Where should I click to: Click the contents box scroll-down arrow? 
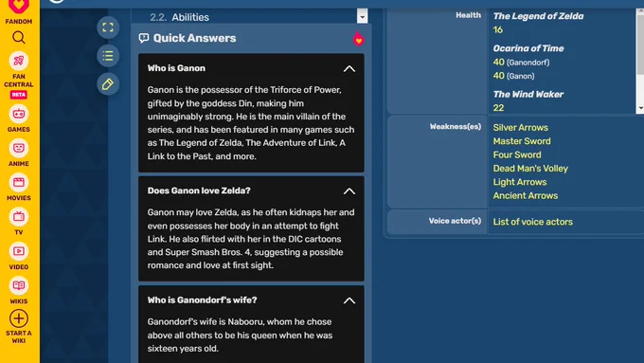362,17
